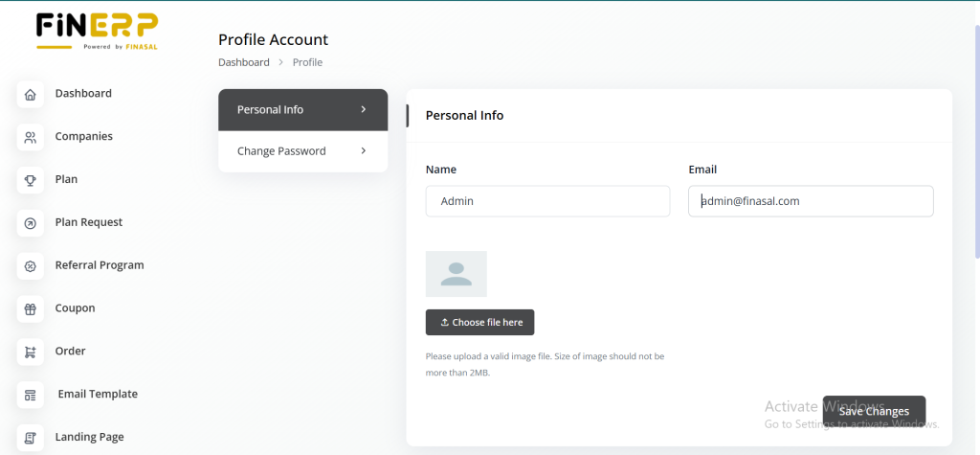This screenshot has height=455, width=980.
Task: Click the Email Template icon
Action: coord(31,395)
